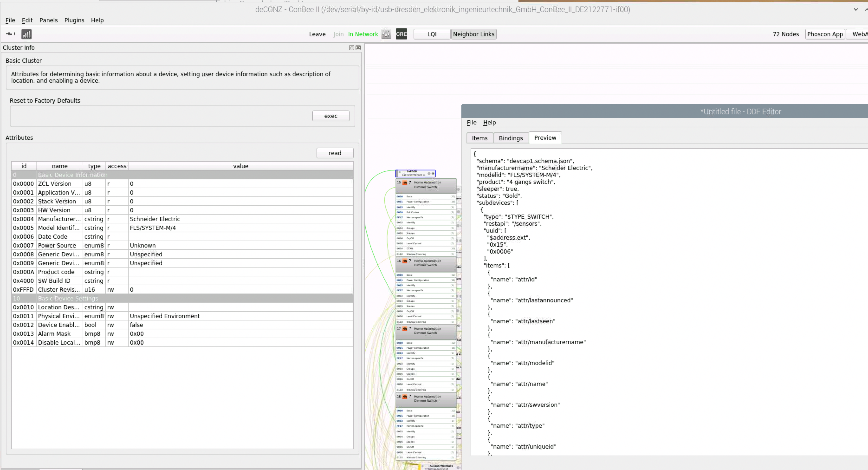Click the HA profile icon on endpoint 15
The width and height of the screenshot is (868, 470).
[404, 183]
